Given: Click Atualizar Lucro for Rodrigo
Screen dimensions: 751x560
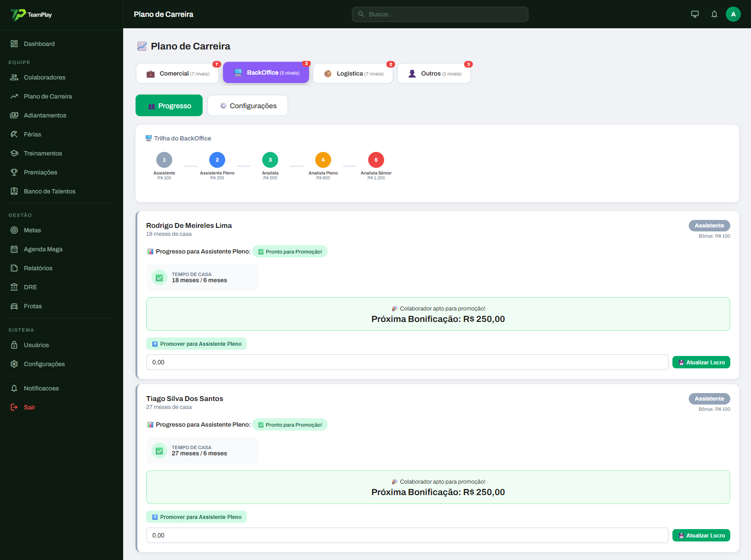Looking at the screenshot, I should 701,362.
